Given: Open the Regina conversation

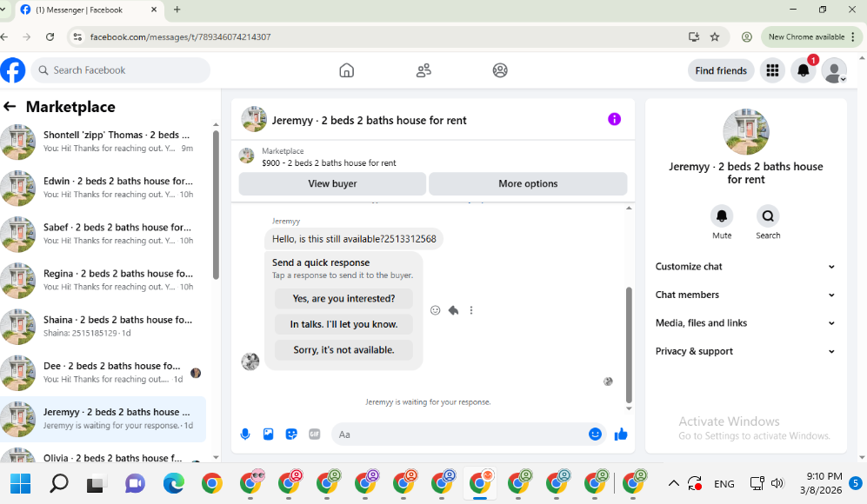Looking at the screenshot, I should pos(103,280).
